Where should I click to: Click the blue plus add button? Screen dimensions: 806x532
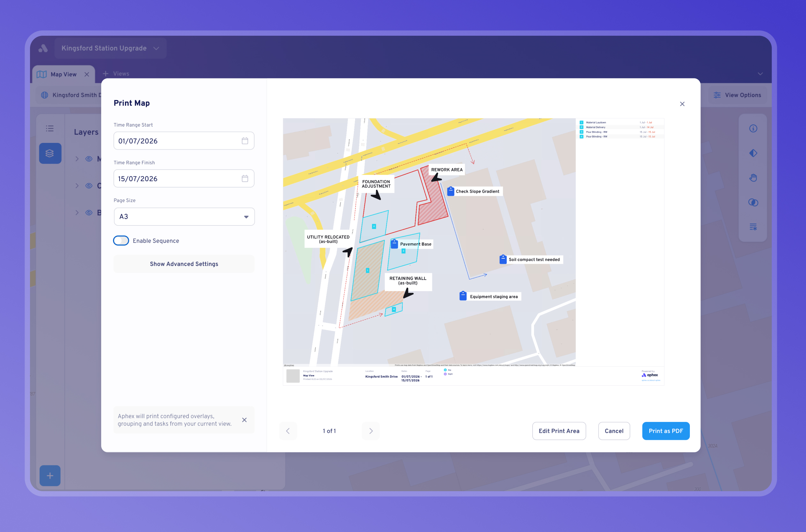(50, 476)
